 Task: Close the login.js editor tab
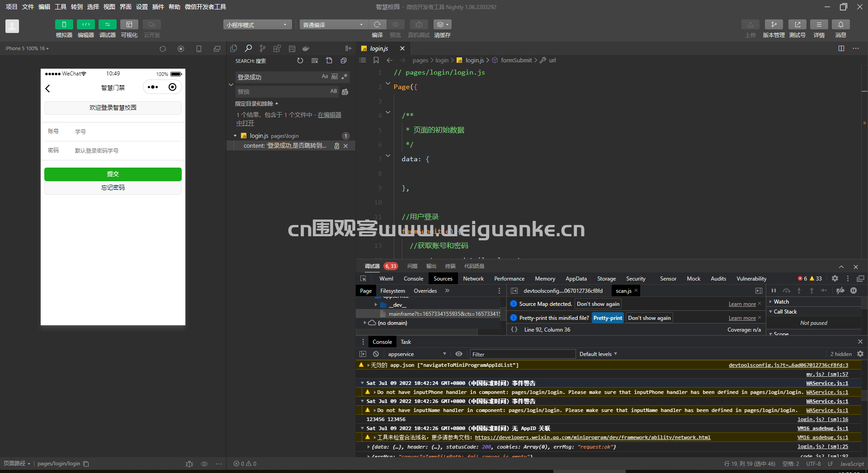(402, 48)
